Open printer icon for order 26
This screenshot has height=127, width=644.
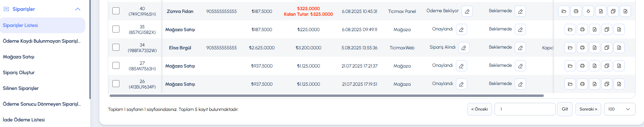582,84
